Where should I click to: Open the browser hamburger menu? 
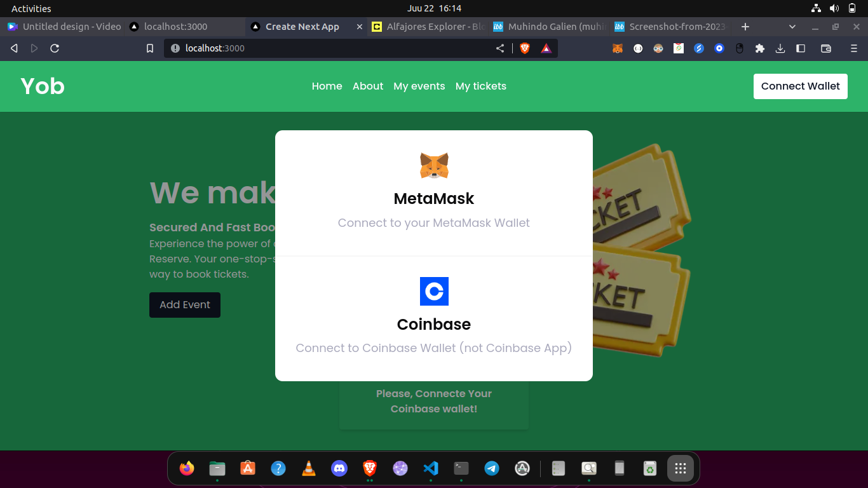854,48
